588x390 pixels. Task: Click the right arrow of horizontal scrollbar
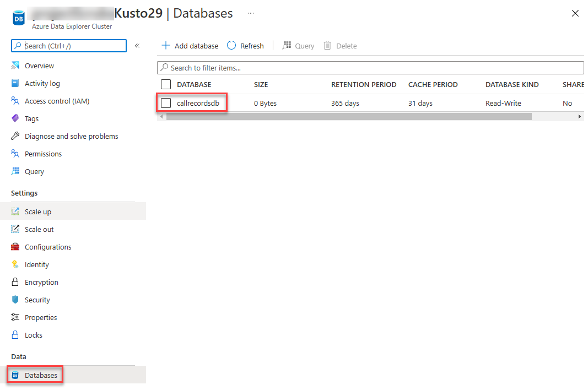click(x=579, y=117)
